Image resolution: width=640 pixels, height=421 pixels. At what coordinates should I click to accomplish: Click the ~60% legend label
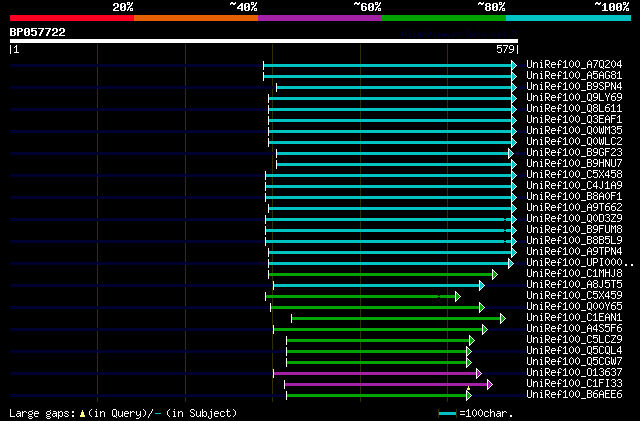pos(367,7)
